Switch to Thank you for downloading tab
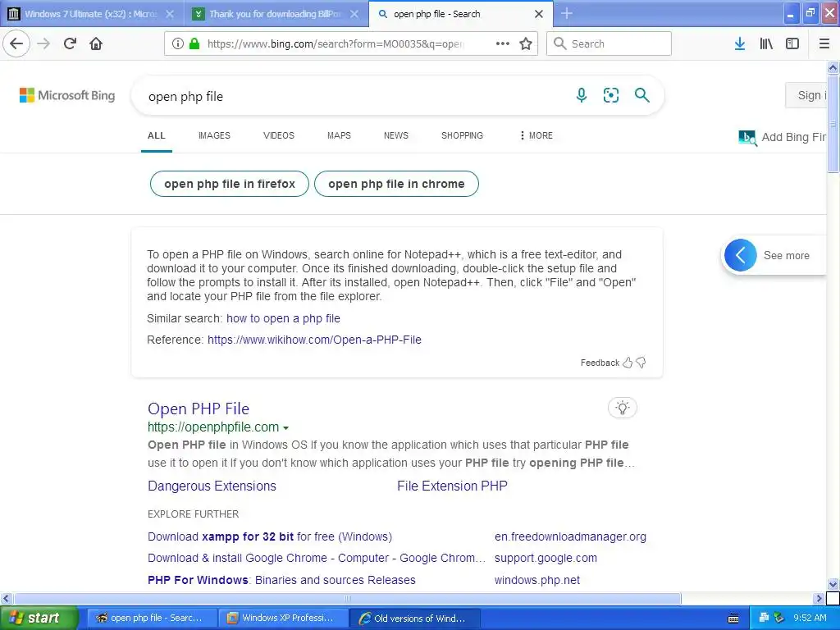 point(276,14)
